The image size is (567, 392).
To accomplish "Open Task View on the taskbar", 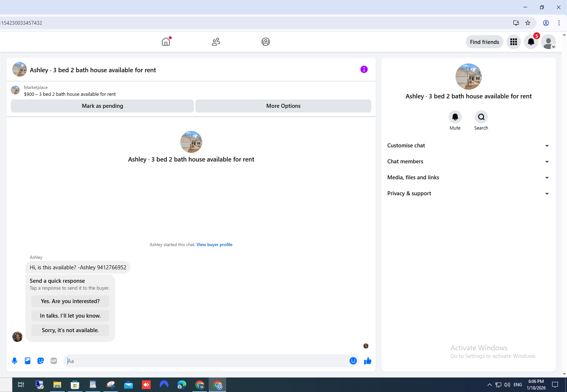I will tap(21, 385).
